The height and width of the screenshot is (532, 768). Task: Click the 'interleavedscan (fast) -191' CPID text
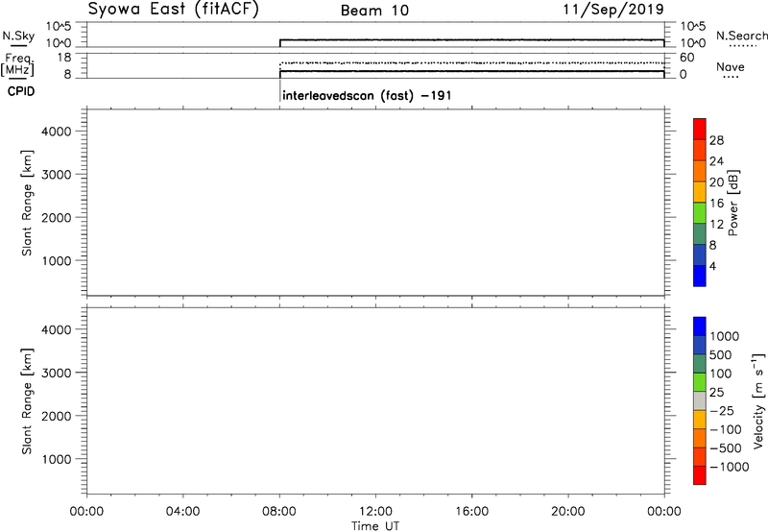coord(362,95)
